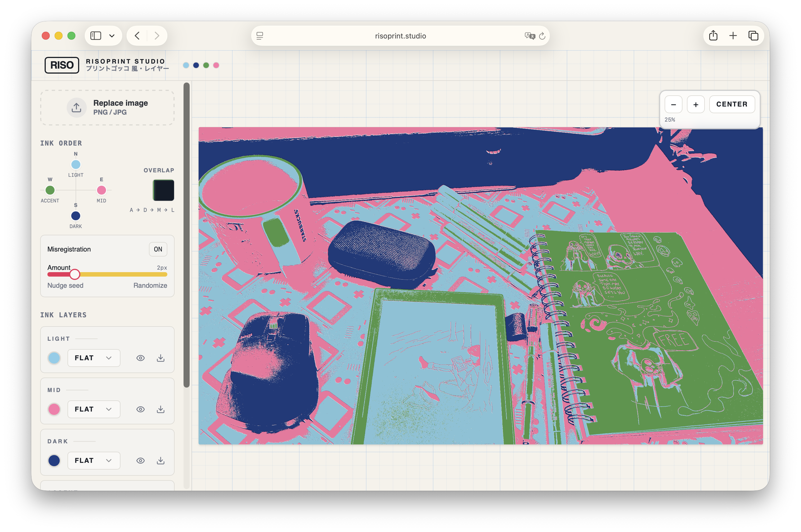Toggle Misregistration ON switch
Screen dimensions: 801x532
158,249
